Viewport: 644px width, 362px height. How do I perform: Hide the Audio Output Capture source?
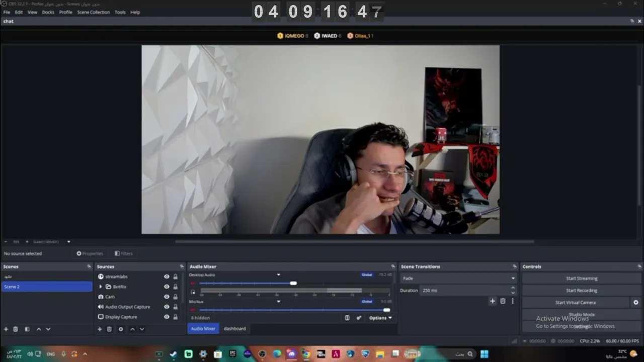[167, 307]
